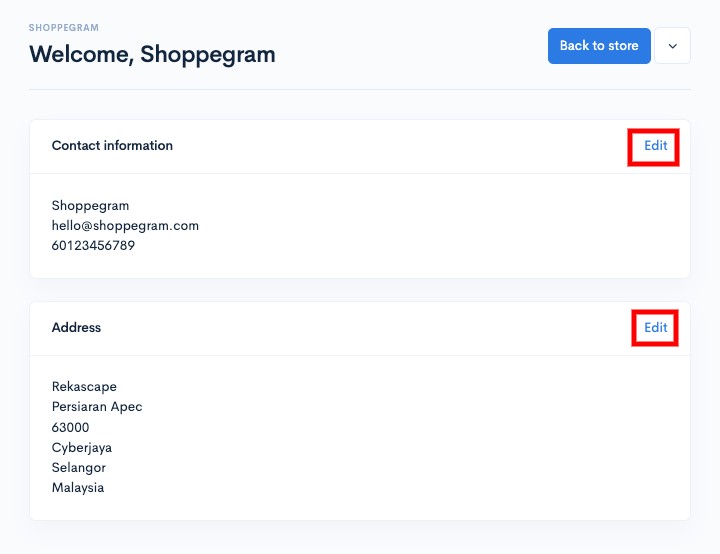Click the chevron-down icon in header
The height and width of the screenshot is (554, 720).
point(672,46)
